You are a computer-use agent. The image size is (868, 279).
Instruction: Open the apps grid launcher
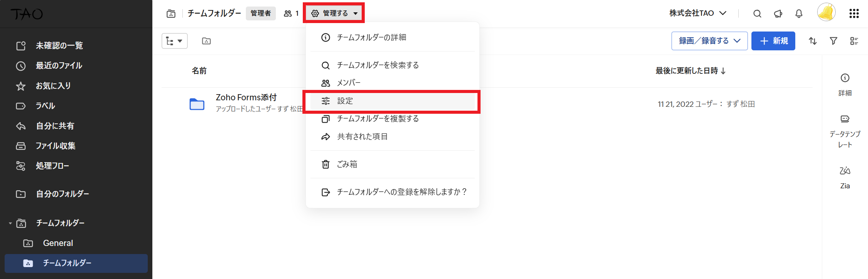(854, 13)
